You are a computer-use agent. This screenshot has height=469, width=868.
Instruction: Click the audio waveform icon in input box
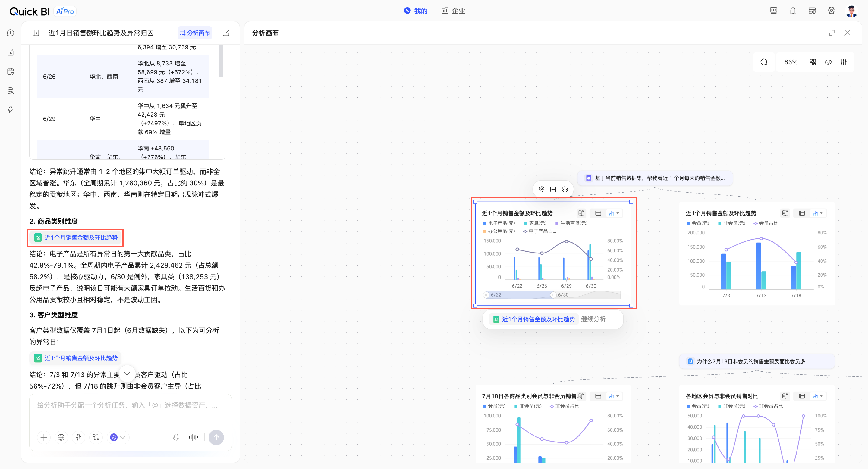(193, 437)
